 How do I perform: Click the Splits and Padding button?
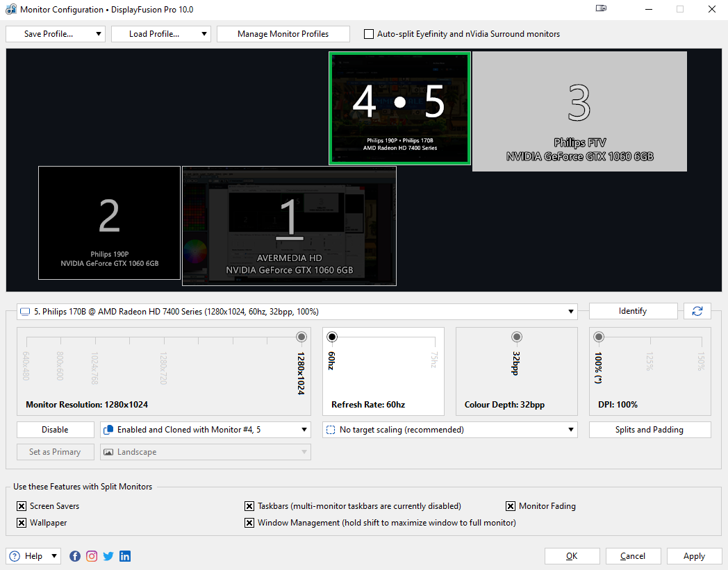click(650, 430)
